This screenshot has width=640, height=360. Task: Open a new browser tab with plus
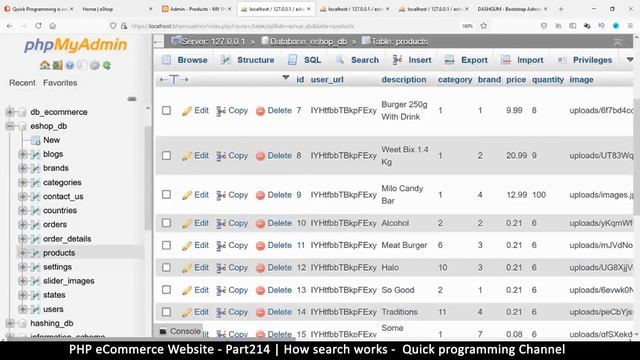click(561, 9)
